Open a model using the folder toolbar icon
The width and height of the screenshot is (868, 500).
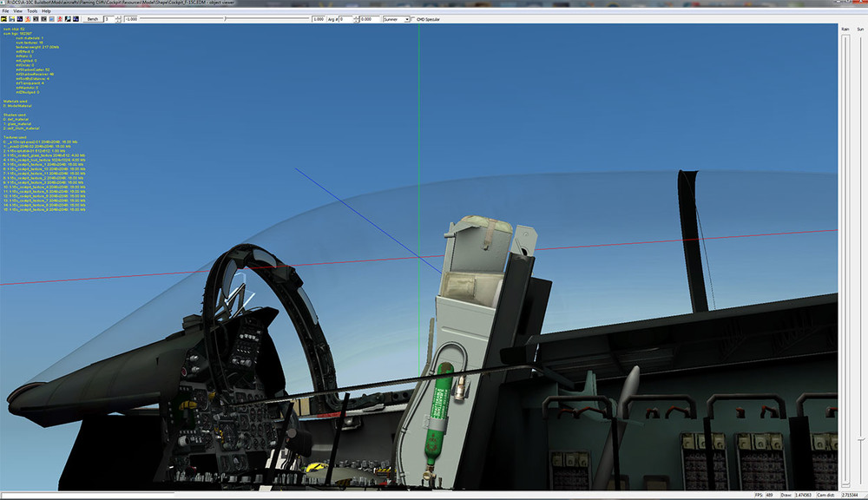[4, 18]
